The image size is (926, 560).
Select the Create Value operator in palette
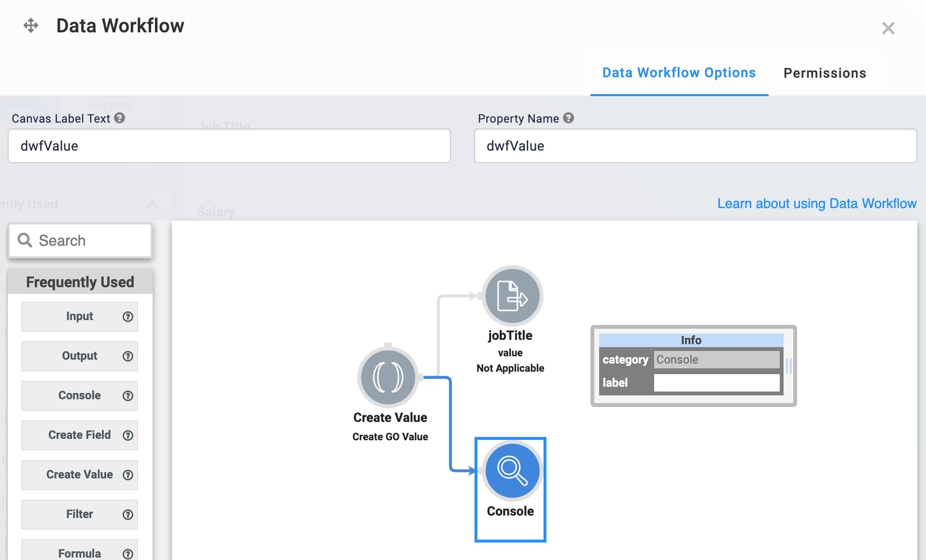80,475
